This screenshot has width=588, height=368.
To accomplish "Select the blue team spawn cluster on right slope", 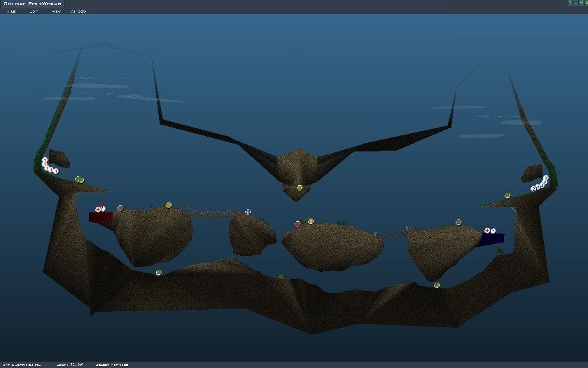I will click(540, 184).
